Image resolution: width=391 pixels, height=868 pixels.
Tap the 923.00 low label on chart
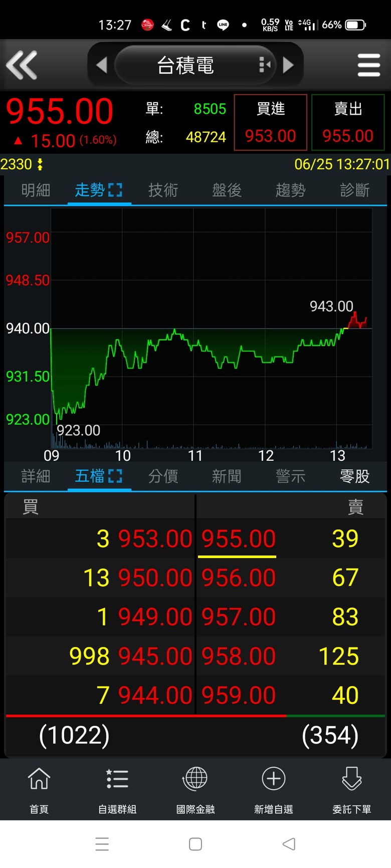pyautogui.click(x=78, y=430)
